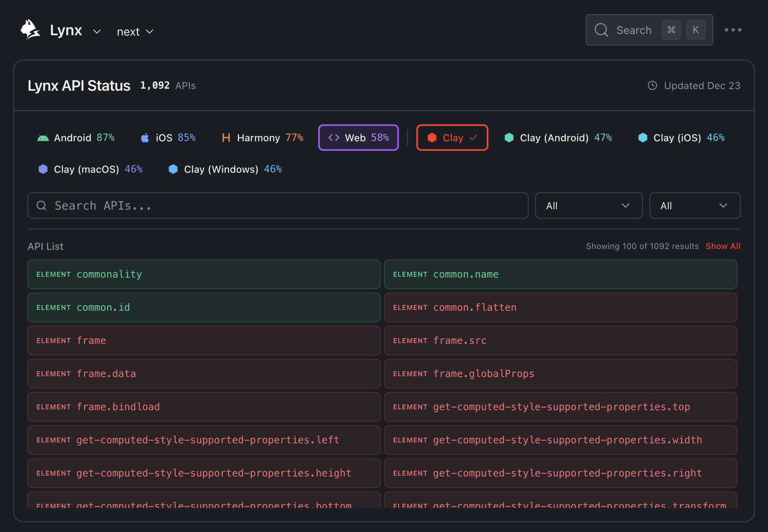Toggle the Web 58% platform filter
768x532 pixels.
(x=358, y=138)
